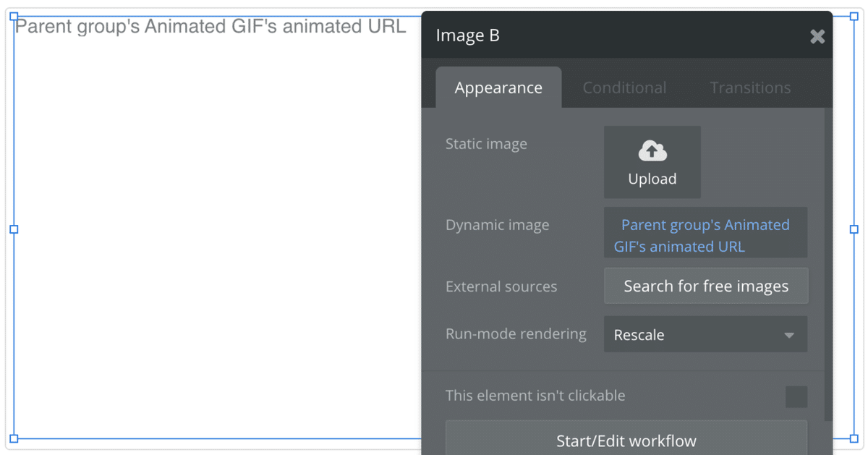The height and width of the screenshot is (455, 868).
Task: Open the Run-mode rendering Rescale dropdown
Action: tap(705, 335)
